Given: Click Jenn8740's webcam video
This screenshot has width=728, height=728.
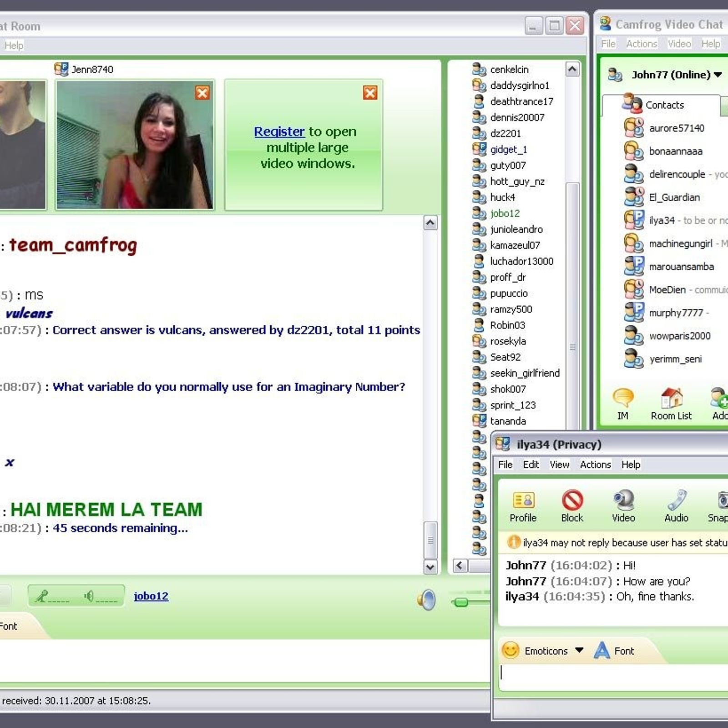Looking at the screenshot, I should 135,145.
